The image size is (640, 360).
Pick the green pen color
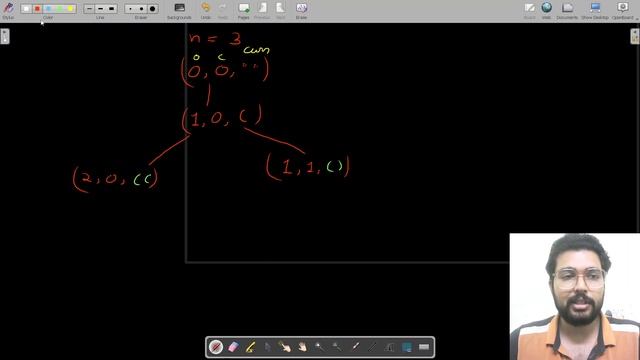59,9
